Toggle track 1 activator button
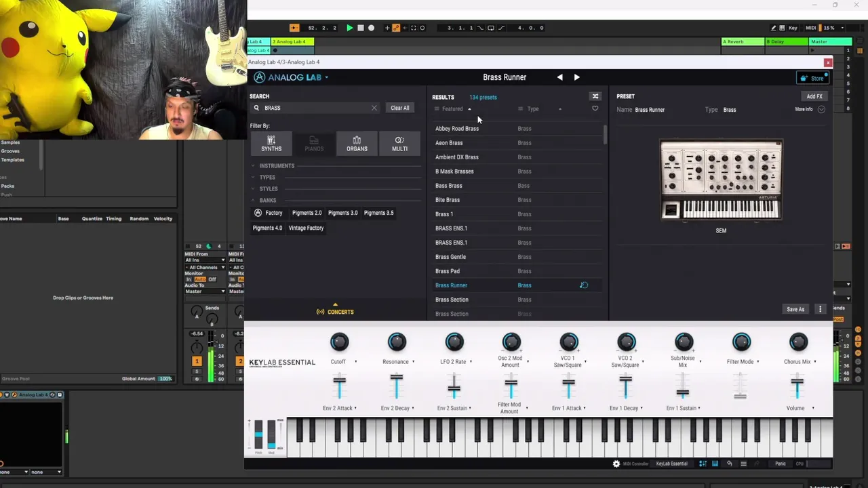Screen dimensions: 868x488 pyautogui.click(x=197, y=361)
